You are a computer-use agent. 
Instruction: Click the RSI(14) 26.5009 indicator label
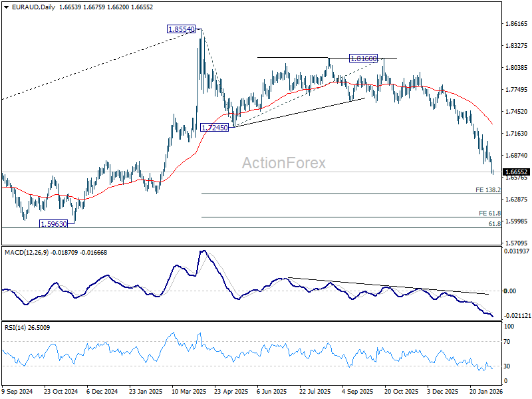coord(27,328)
